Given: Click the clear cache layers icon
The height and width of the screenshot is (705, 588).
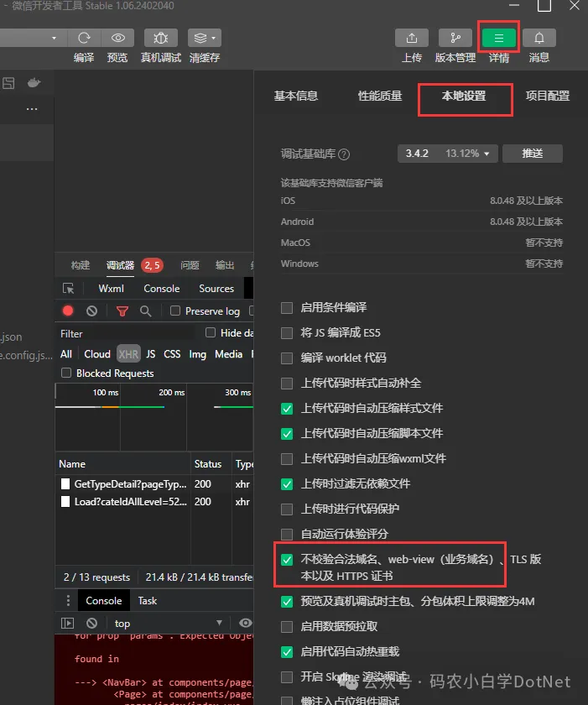Looking at the screenshot, I should tap(200, 39).
